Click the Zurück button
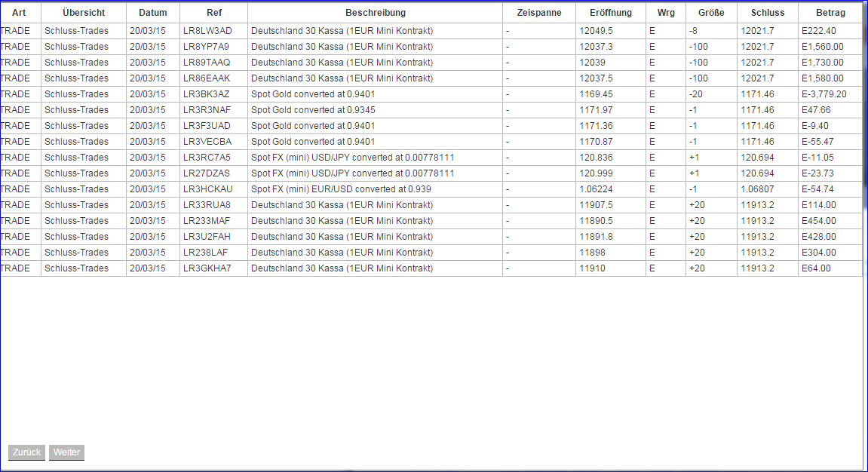Viewport: 868px width, 472px height. 26,452
